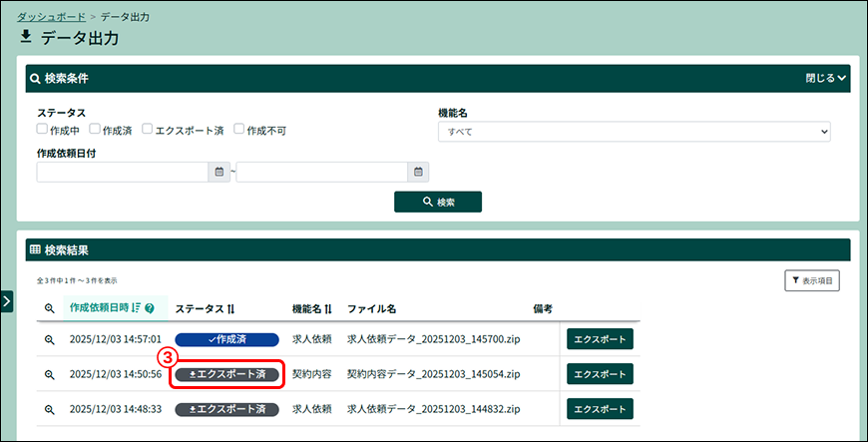The width and height of the screenshot is (868, 442).
Task: Export 契約内容データ_20251203_145054.zip via エクスポート button
Action: pyautogui.click(x=600, y=374)
